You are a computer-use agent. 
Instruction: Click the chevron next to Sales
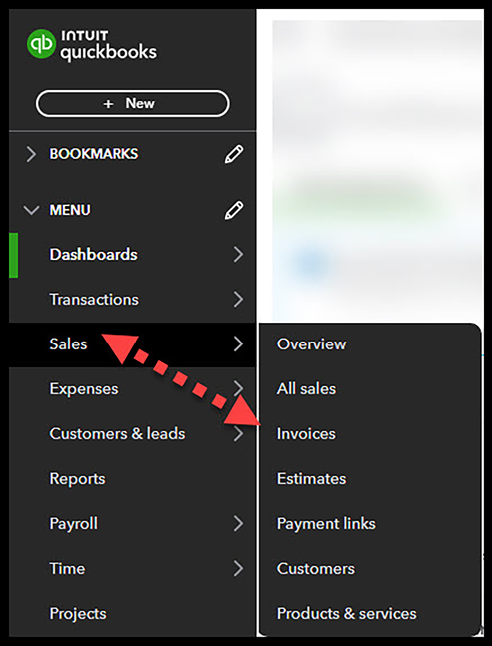pyautogui.click(x=238, y=344)
